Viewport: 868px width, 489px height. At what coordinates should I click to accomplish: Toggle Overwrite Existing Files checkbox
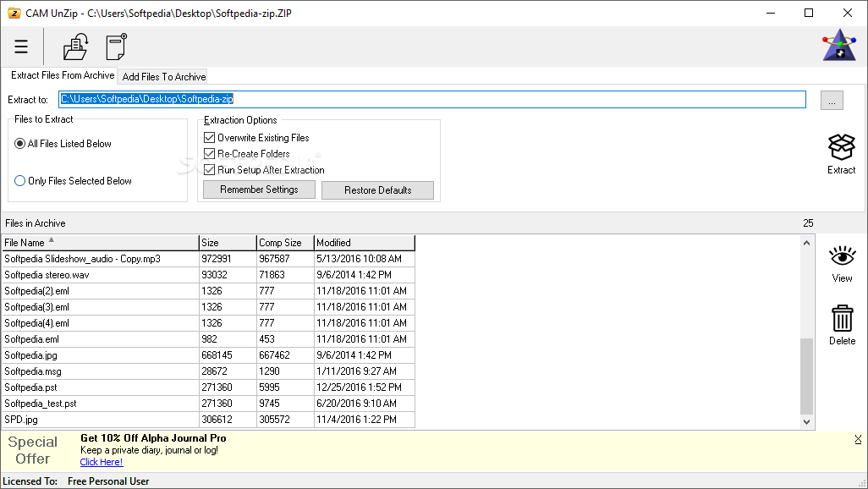pyautogui.click(x=209, y=137)
